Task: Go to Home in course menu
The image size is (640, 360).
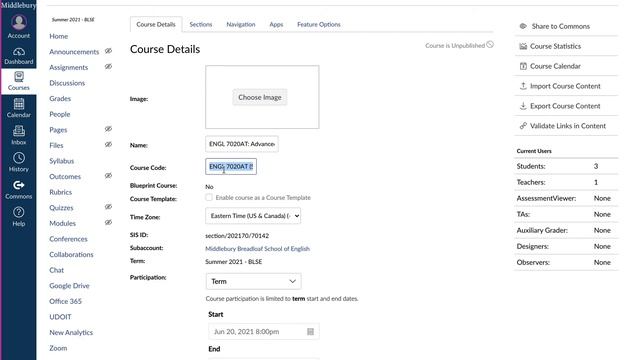Action: tap(59, 36)
